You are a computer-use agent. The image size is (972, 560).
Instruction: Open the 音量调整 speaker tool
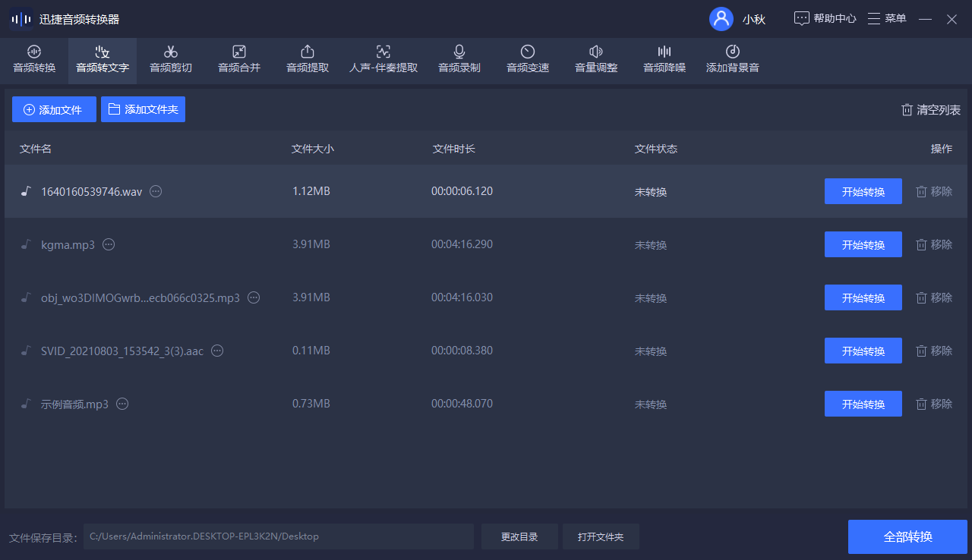596,59
